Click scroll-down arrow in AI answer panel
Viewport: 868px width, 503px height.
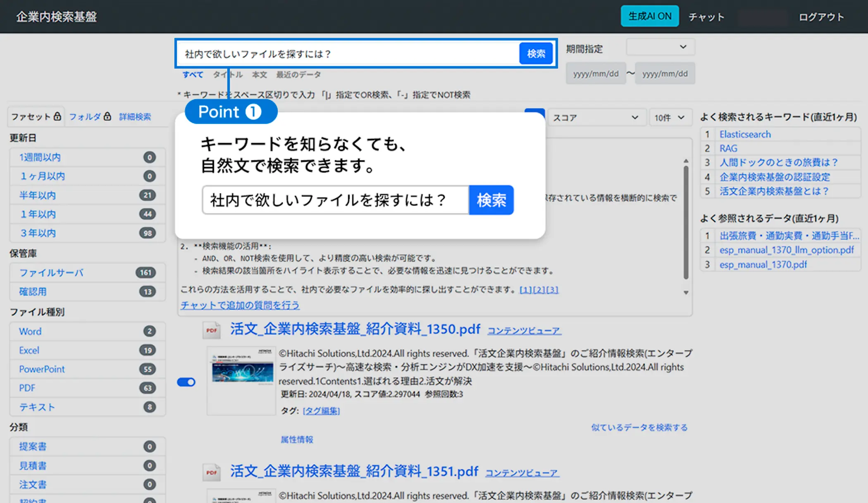686,293
